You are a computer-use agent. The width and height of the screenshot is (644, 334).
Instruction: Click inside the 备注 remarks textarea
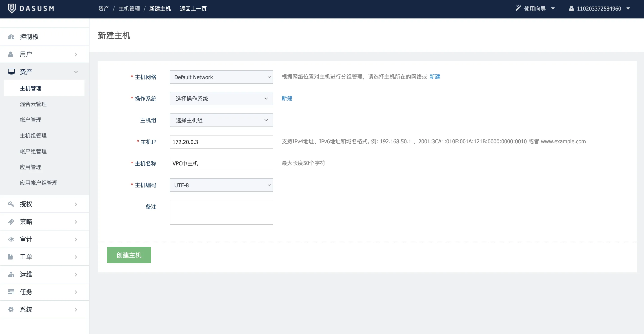pyautogui.click(x=221, y=212)
